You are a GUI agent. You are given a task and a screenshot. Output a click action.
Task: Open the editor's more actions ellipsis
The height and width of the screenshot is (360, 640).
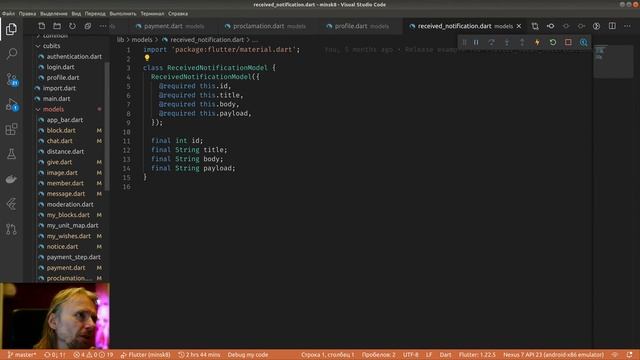point(627,26)
